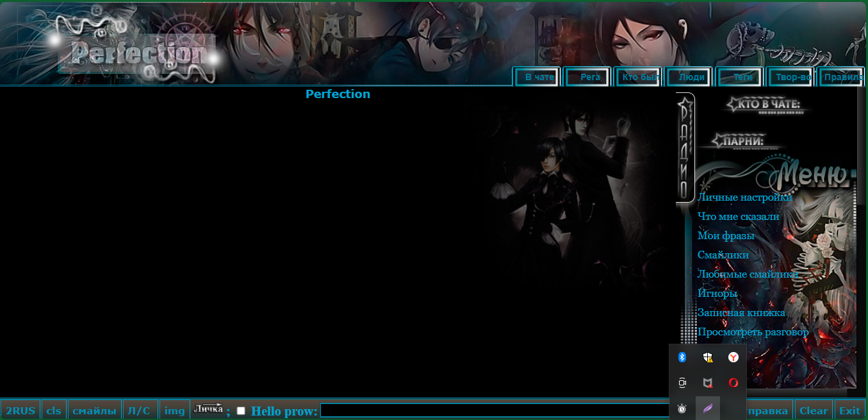Open the alarm clock tray icon

[x=682, y=408]
